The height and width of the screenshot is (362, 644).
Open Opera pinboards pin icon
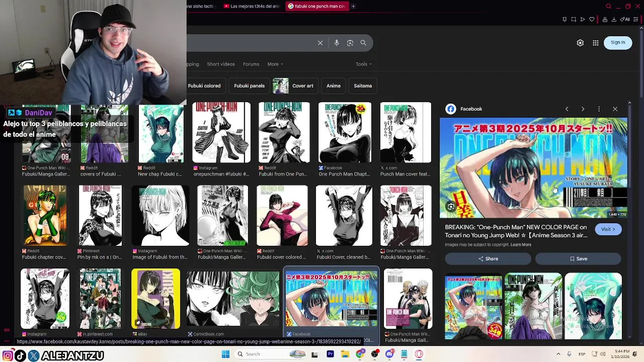pos(565,19)
